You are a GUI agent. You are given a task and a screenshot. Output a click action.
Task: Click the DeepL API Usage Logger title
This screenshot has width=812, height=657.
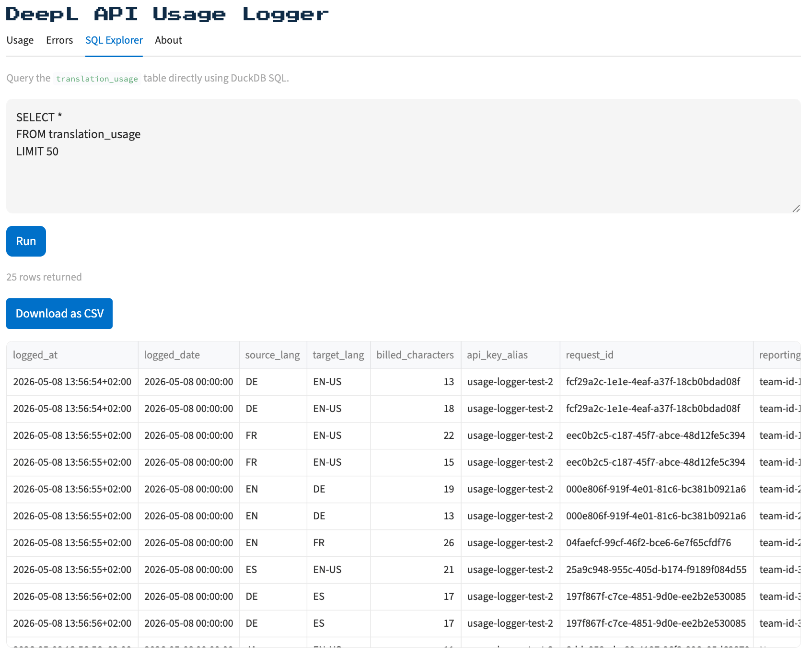[x=167, y=14]
